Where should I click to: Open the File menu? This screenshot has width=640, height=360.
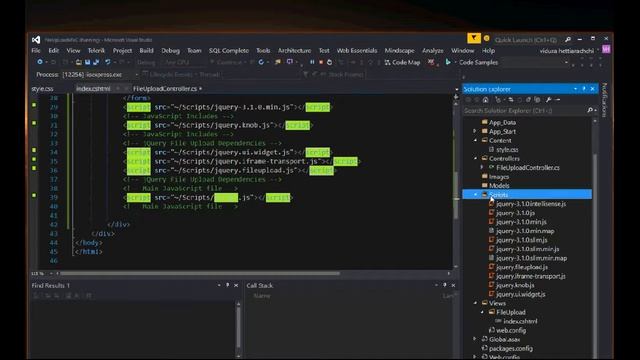pyautogui.click(x=36, y=51)
